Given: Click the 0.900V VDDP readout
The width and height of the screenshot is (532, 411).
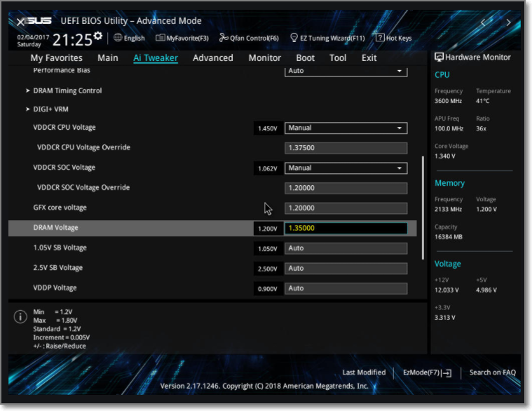Looking at the screenshot, I should click(268, 289).
